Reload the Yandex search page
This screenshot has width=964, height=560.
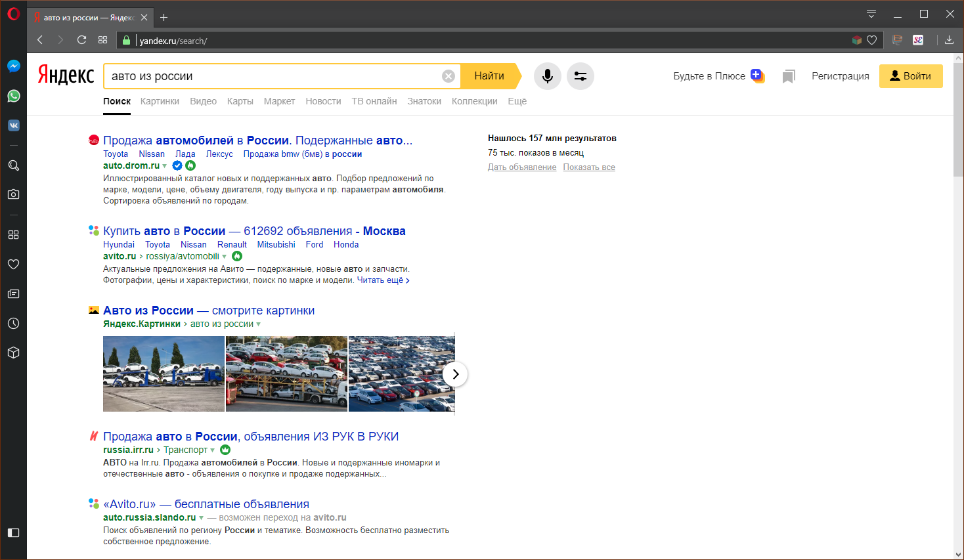tap(81, 40)
